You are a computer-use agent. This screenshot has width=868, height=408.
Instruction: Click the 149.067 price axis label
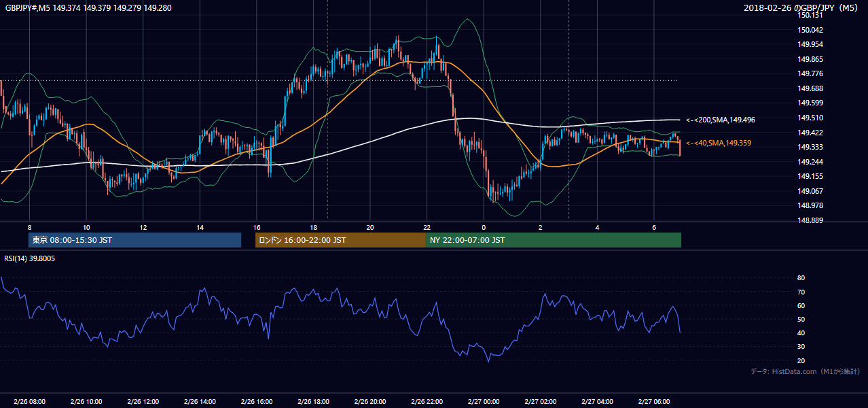point(811,191)
